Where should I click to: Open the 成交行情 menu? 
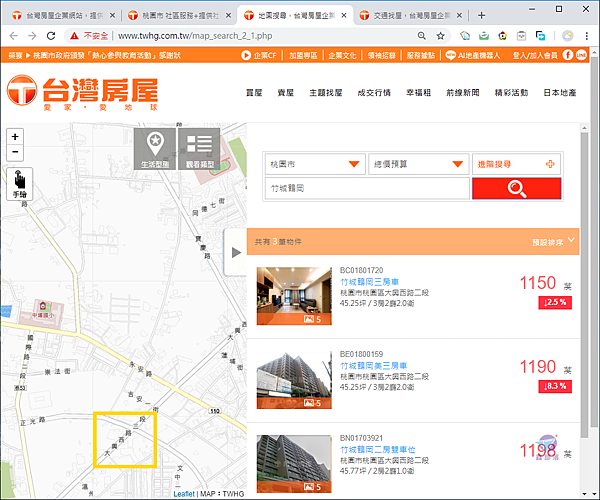click(x=374, y=93)
